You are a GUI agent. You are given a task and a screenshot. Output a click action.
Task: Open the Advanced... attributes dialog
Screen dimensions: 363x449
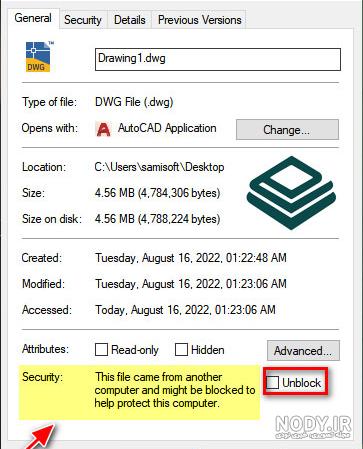tap(303, 351)
